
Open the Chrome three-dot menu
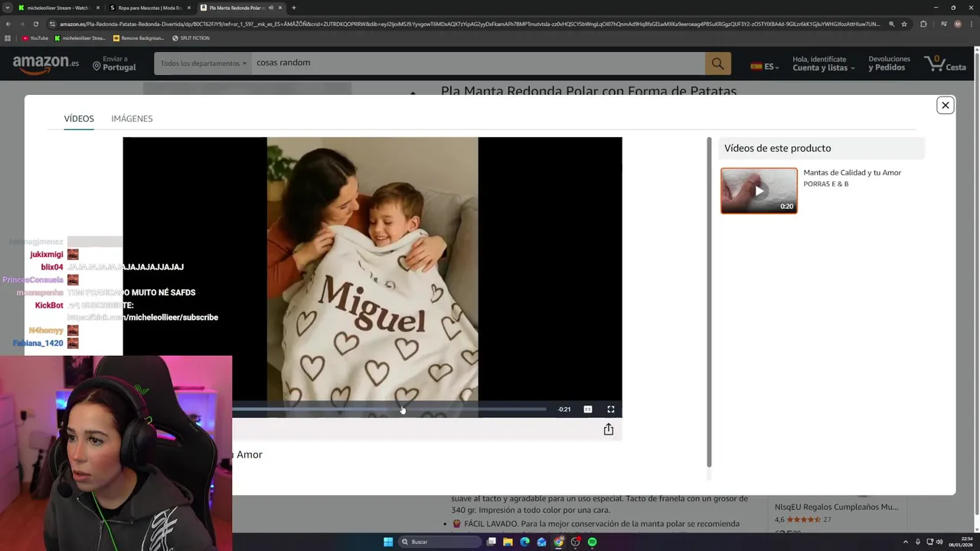tap(972, 24)
